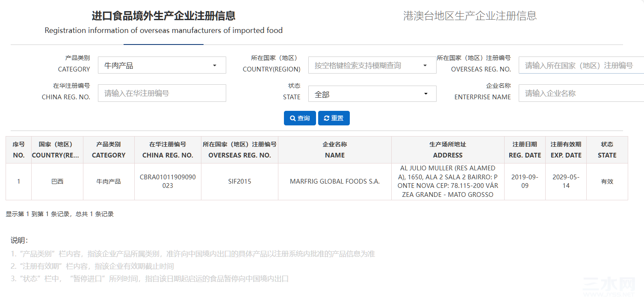The width and height of the screenshot is (644, 303).
Task: Click the 注册有效期 EXP. DATE column header
Action: tap(566, 150)
